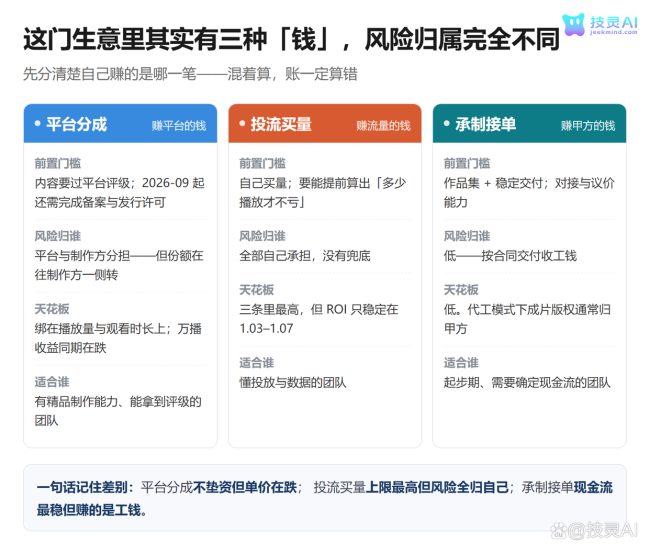Screen dimensions: 650x553
Task: Click 前置门槛 label in 承制接单 card
Action: click(x=467, y=163)
